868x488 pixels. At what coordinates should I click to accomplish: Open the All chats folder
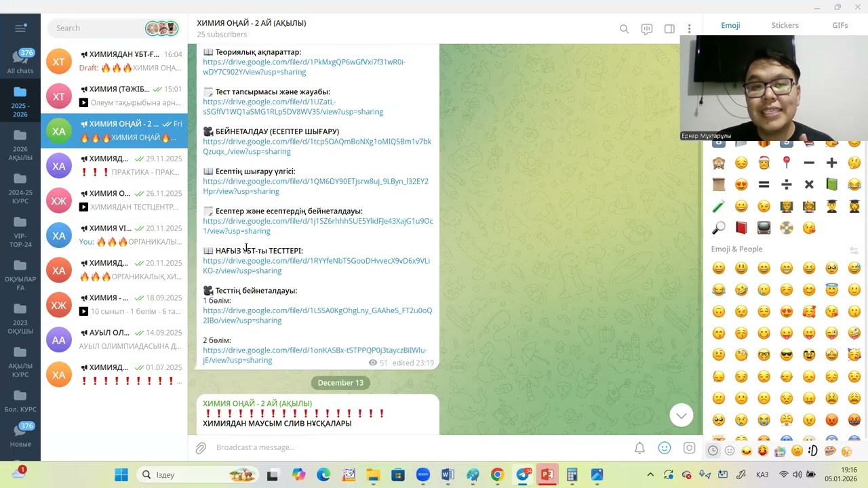pyautogui.click(x=20, y=62)
